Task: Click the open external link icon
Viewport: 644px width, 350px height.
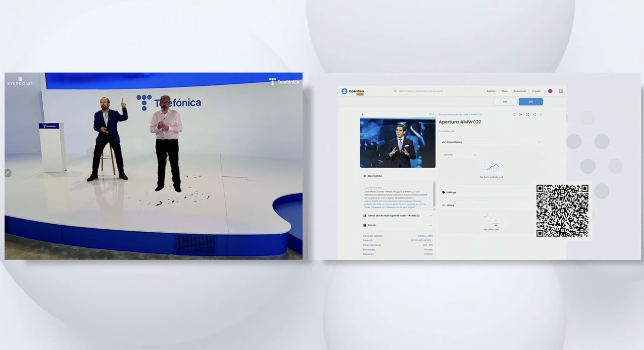Action: click(x=527, y=114)
